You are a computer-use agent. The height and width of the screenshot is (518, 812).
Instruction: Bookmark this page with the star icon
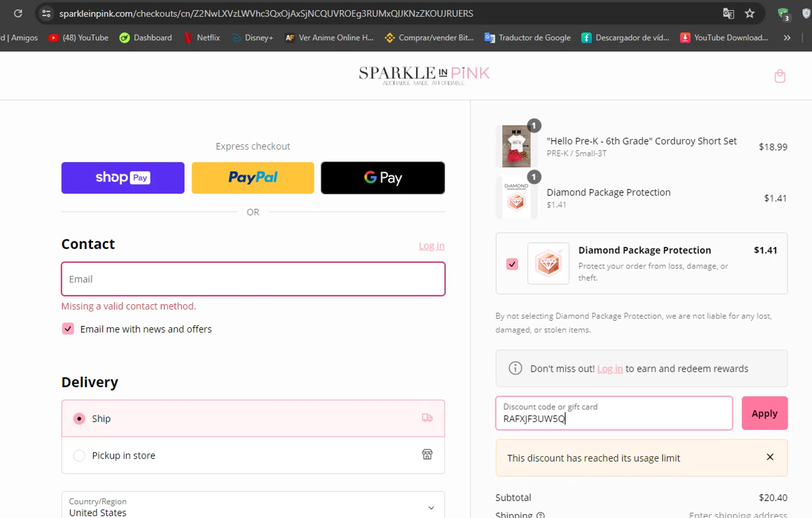[x=750, y=14]
